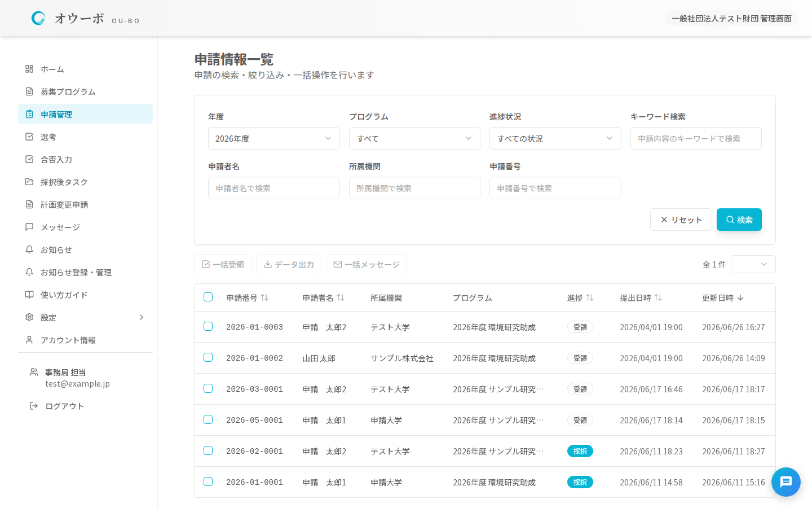Screen dimensions: 812x508
Task: Open メッセージ menu item
Action: 85,227
